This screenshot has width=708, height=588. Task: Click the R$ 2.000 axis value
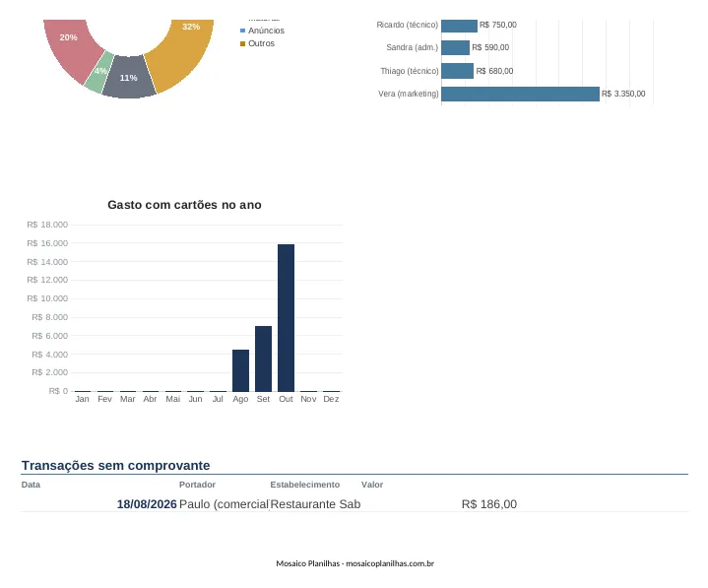[49, 372]
